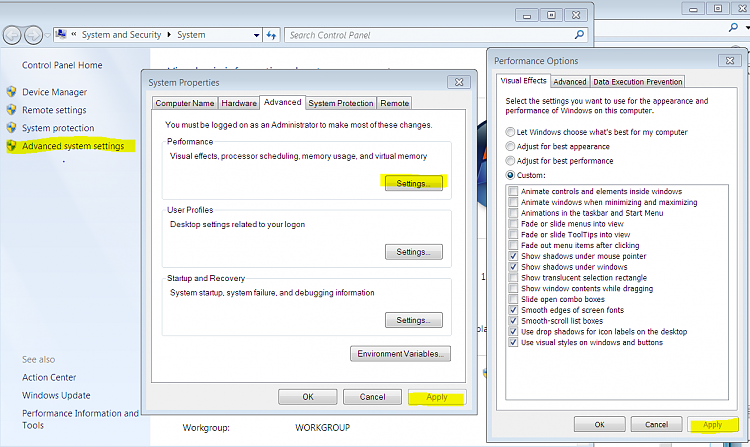
Task: Switch to the Hardware tab
Action: click(x=239, y=103)
